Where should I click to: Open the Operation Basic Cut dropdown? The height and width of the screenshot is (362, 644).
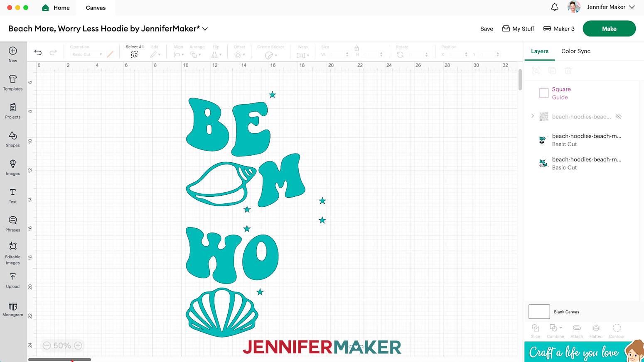click(86, 54)
